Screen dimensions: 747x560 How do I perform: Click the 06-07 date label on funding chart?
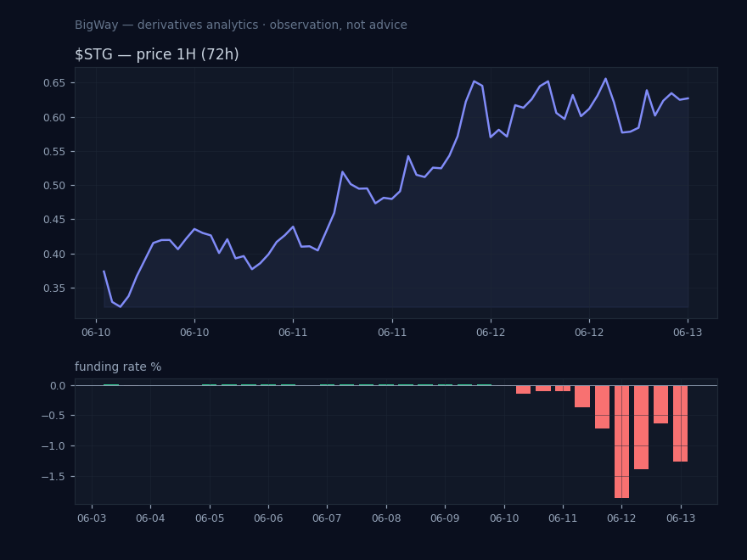[x=327, y=518]
